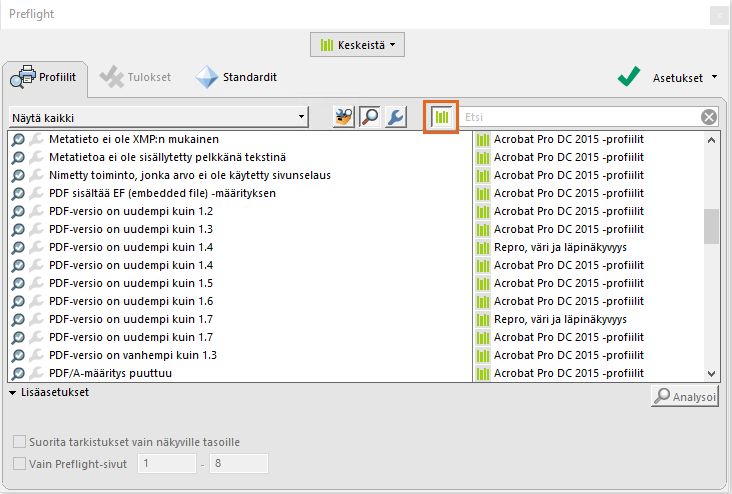732x494 pixels.
Task: Click magnifier icon of 'uudempi kuin 1.5' row
Action: [x=18, y=283]
